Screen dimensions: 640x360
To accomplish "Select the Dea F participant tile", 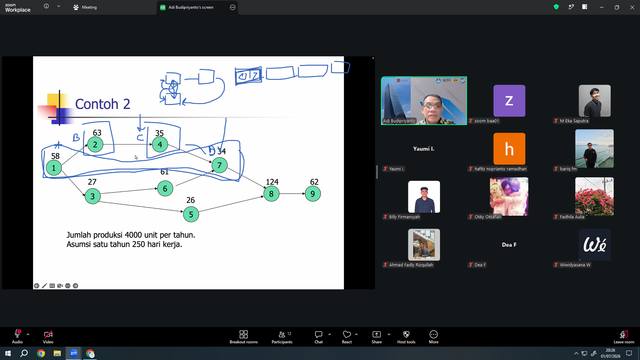I will tap(509, 245).
